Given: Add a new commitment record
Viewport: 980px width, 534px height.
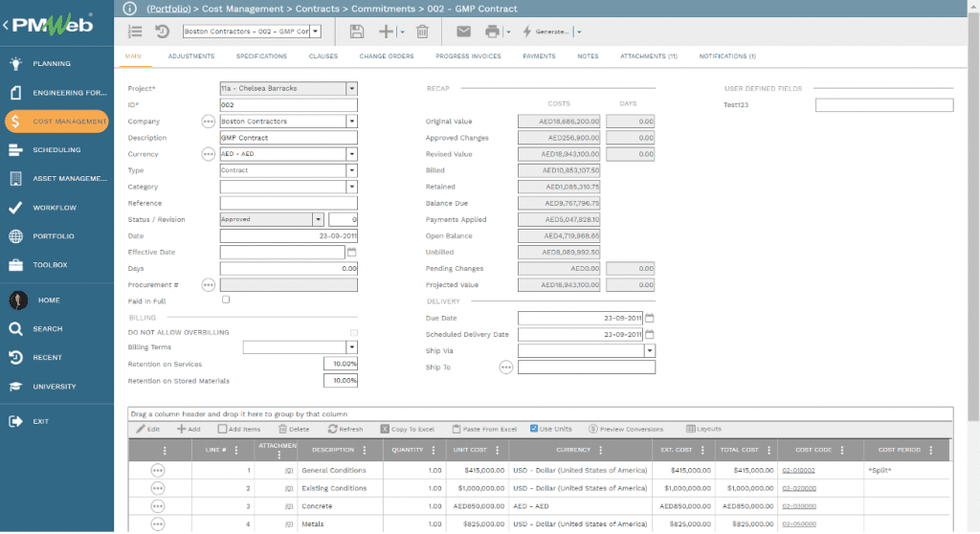Looking at the screenshot, I should [386, 32].
